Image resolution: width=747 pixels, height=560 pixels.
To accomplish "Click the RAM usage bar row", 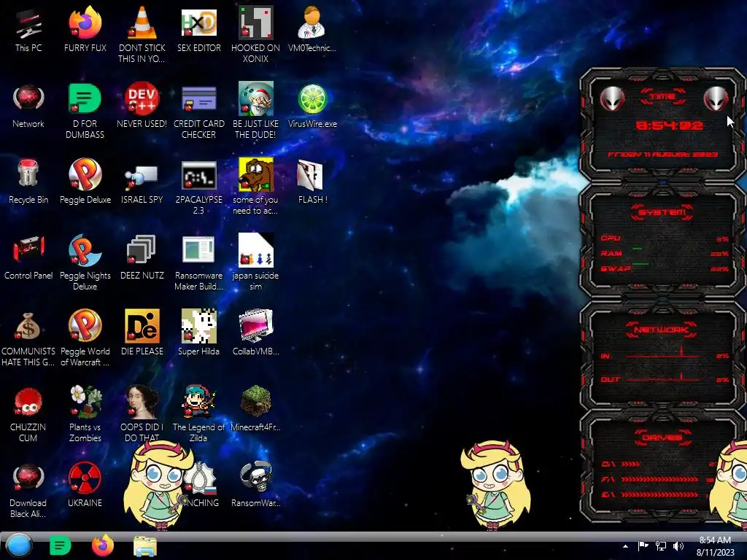I will click(x=665, y=253).
